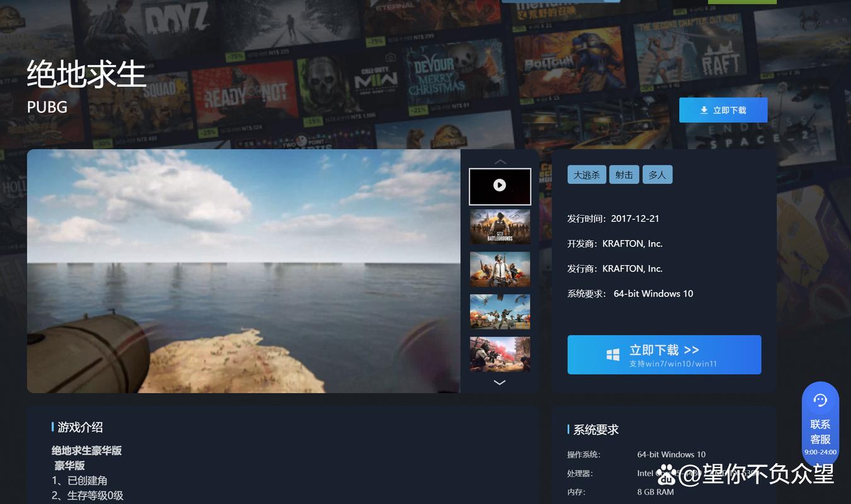Viewport: 851px width, 504px height.
Task: Click the Windows logo icon in download button
Action: tap(613, 355)
